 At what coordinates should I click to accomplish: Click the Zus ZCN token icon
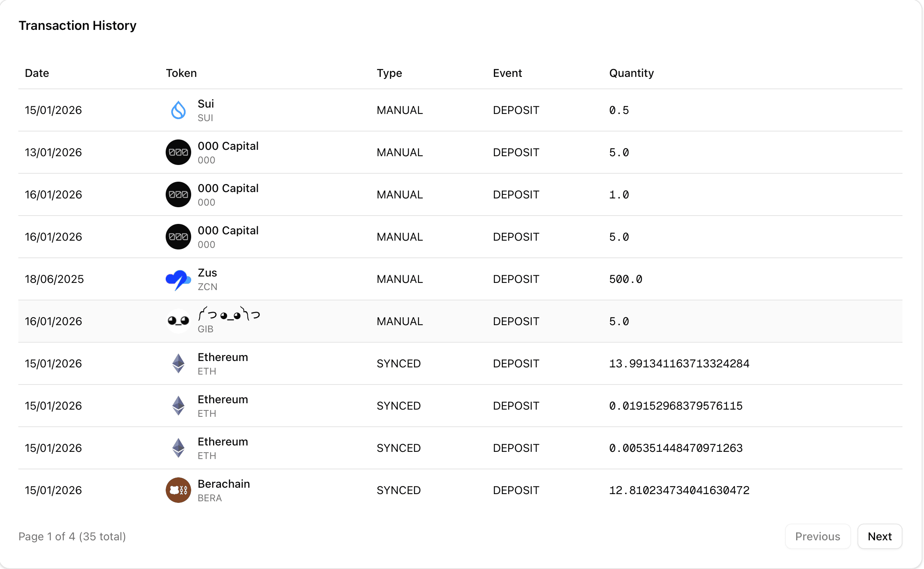pos(178,279)
